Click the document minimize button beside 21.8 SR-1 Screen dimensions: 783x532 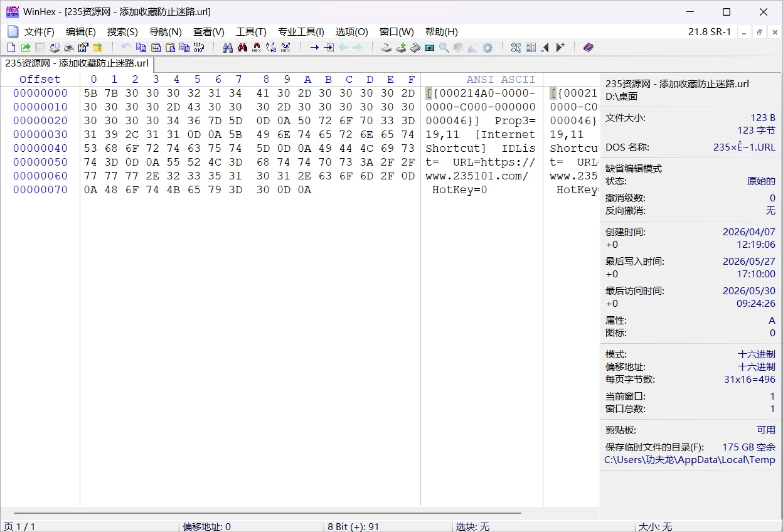[x=744, y=32]
